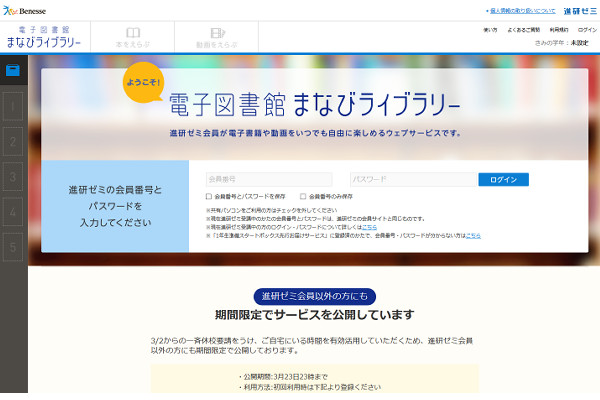Select the 本をえらぶ book icon tab
This screenshot has height=400, width=600.
click(x=133, y=37)
